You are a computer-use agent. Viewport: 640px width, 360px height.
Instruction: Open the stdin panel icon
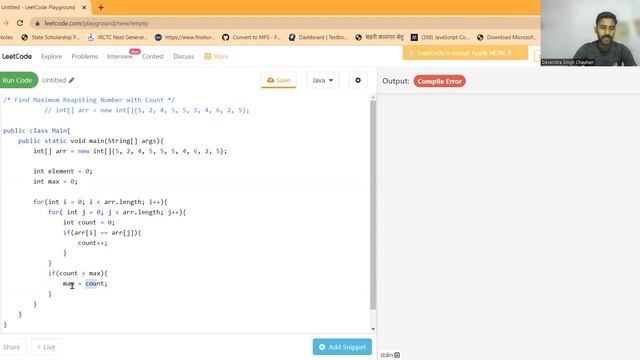[397, 355]
